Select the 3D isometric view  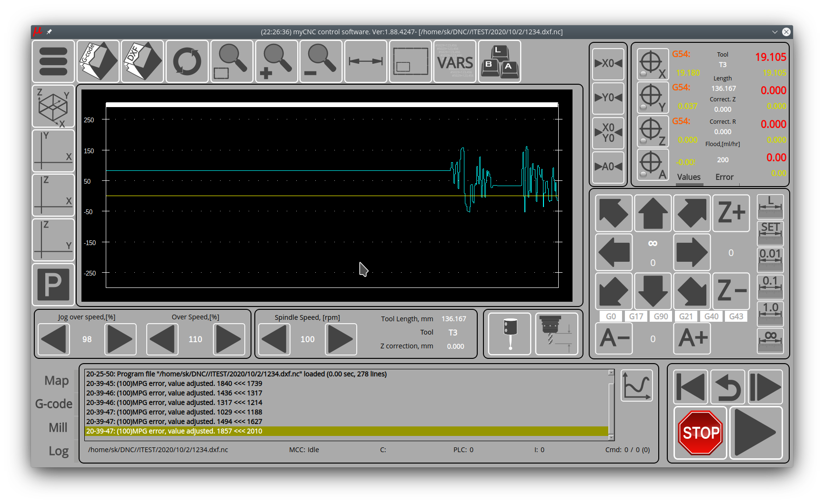(53, 107)
